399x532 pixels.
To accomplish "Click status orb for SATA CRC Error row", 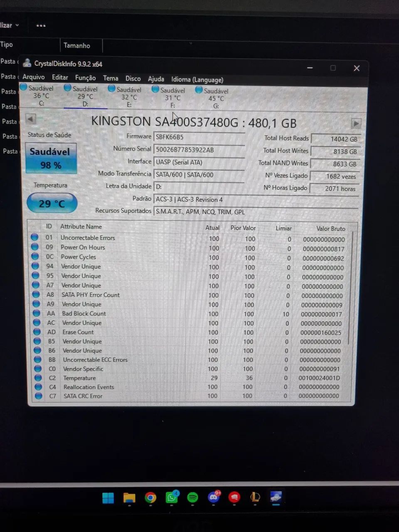I will click(39, 396).
